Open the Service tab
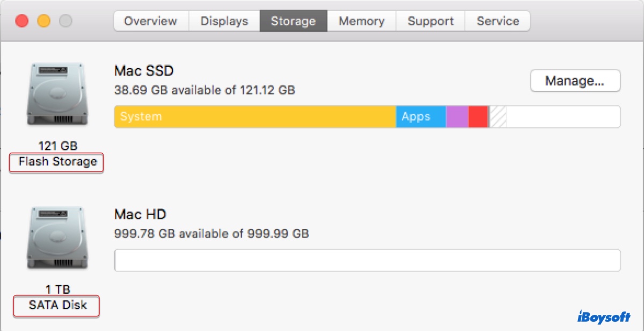Screen dimensions: 644x331 point(497,21)
